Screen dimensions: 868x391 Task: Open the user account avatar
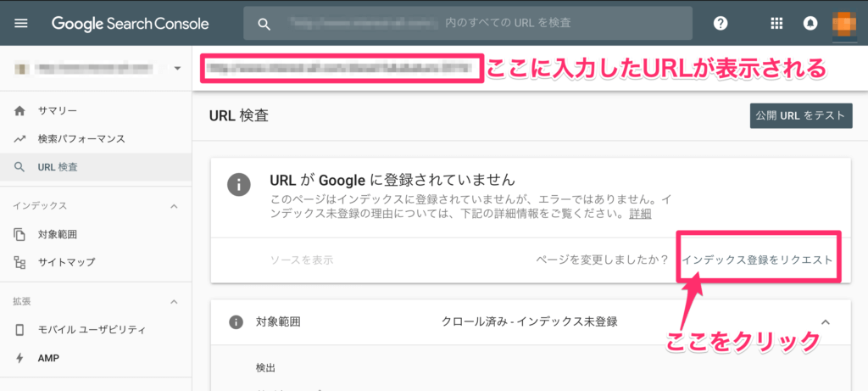844,23
